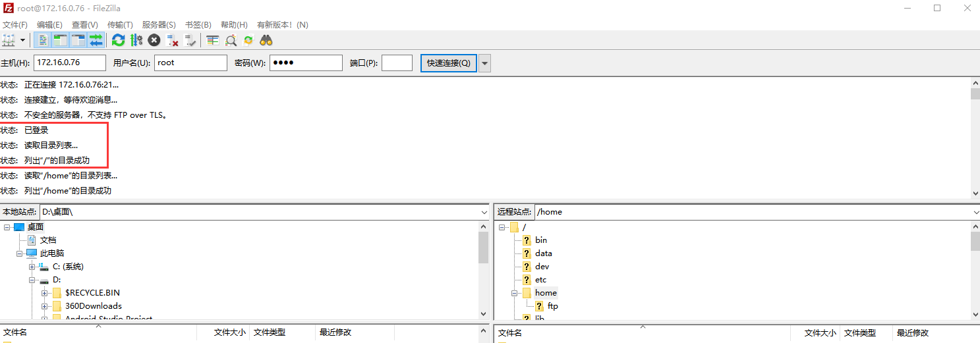The height and width of the screenshot is (343, 980).
Task: Click the refresh file lists icon
Action: click(x=118, y=40)
